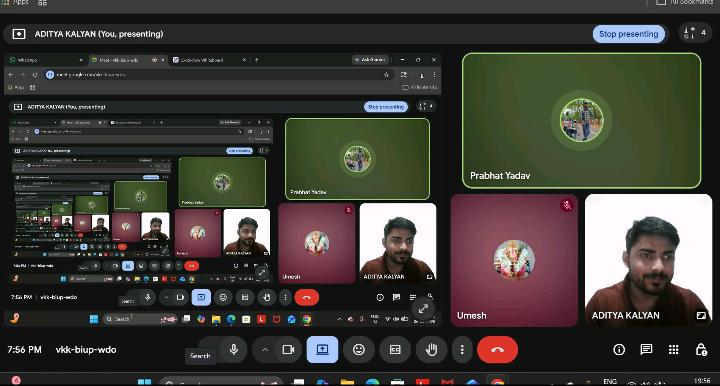
Task: Close Whiteboard tab in shared browser preview
Action: click(244, 60)
